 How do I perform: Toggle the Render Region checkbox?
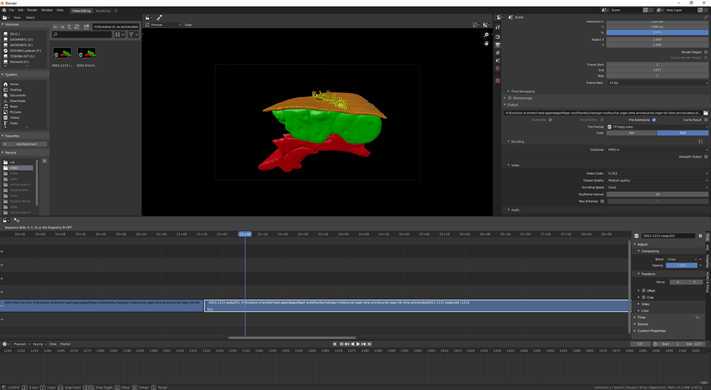(x=706, y=52)
